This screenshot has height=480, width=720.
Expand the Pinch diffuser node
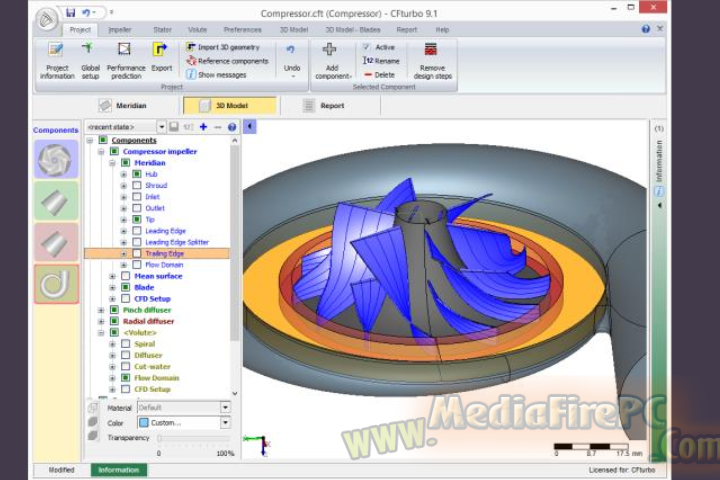[x=101, y=310]
